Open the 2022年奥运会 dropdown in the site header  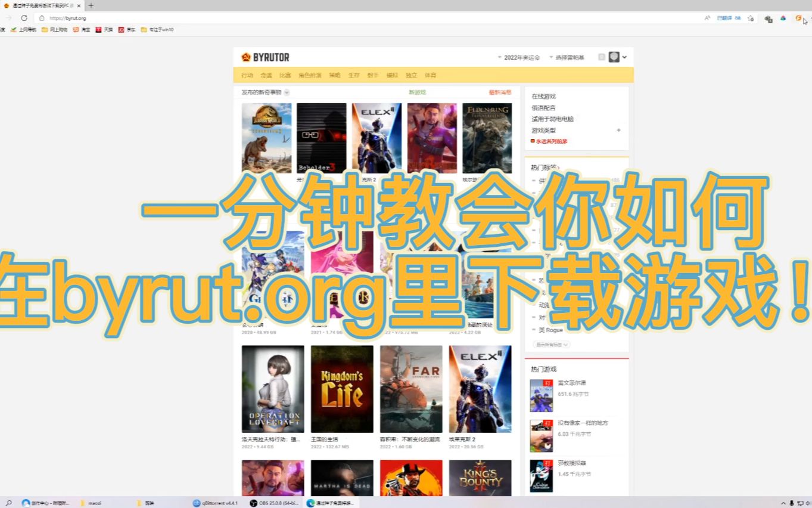click(x=518, y=58)
